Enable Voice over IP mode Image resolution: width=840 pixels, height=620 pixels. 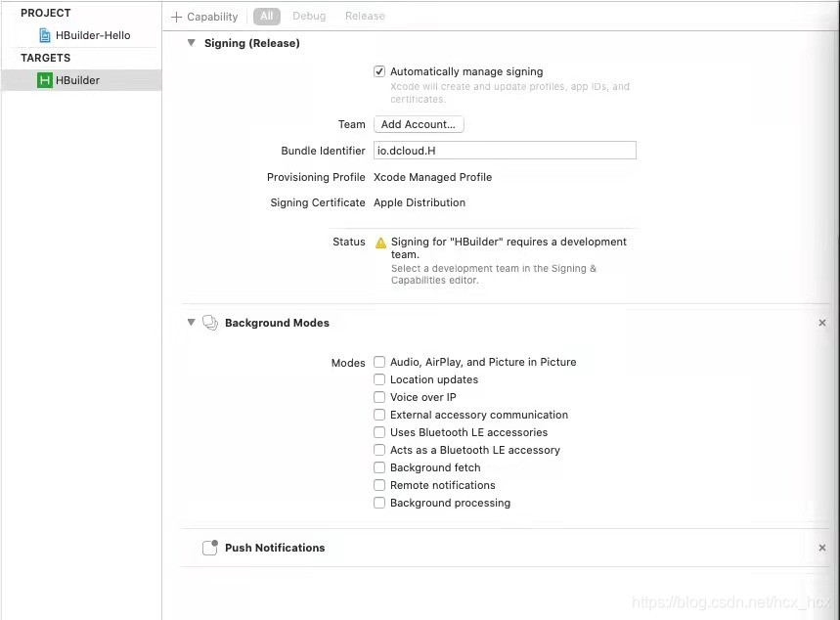click(379, 397)
